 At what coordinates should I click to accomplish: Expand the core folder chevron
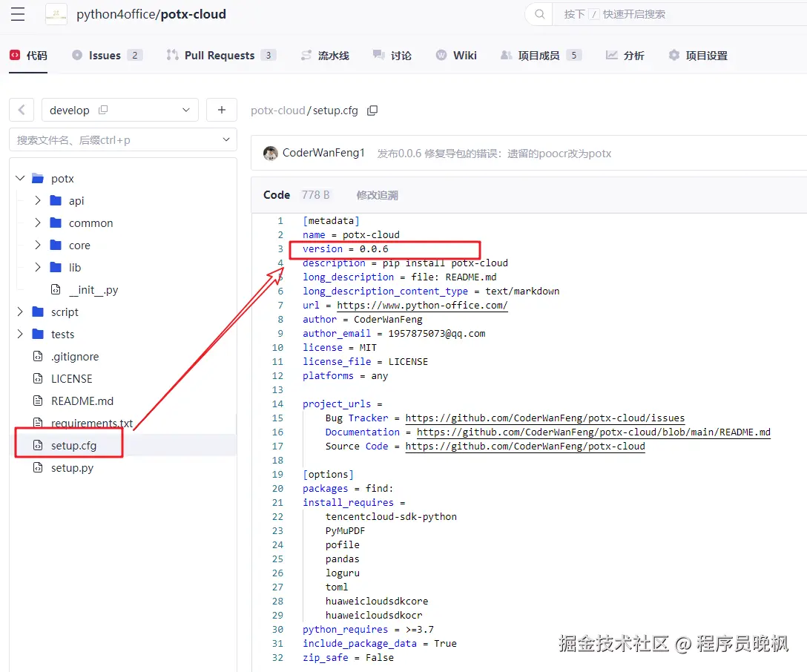pyautogui.click(x=38, y=245)
